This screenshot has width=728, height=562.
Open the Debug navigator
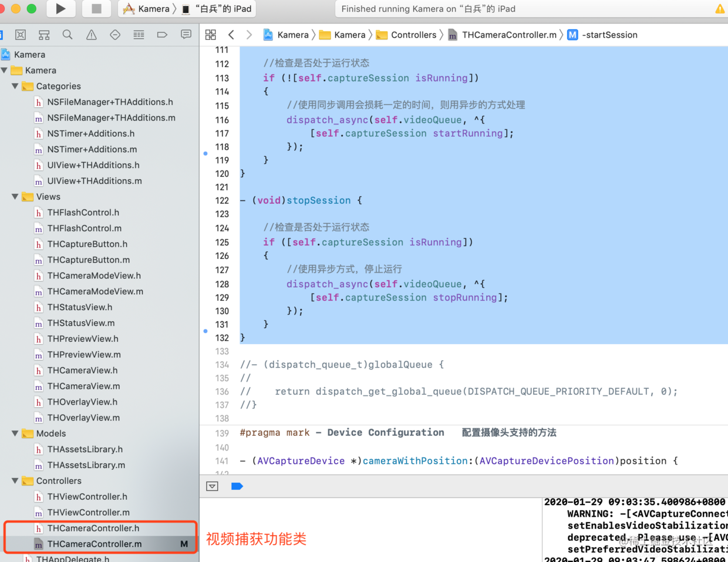click(138, 35)
